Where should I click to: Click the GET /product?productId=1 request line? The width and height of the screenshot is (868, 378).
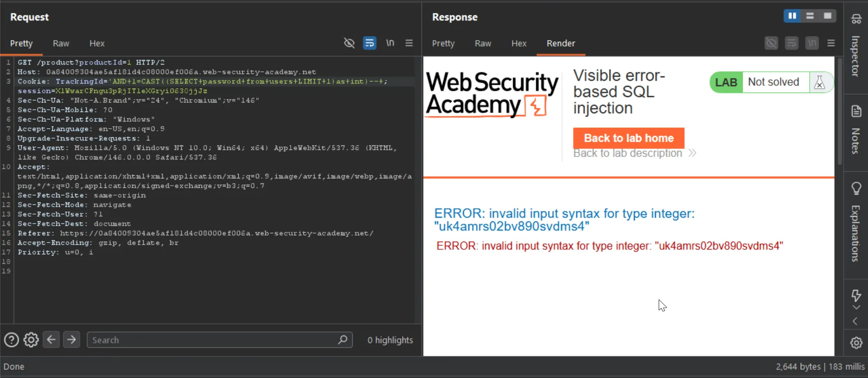pyautogui.click(x=91, y=62)
